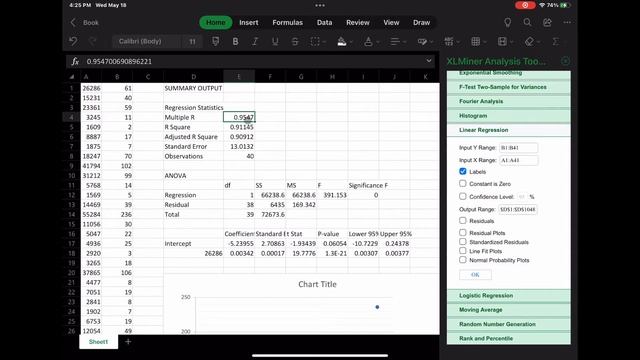Select the Sheet1 tab

coord(98,342)
